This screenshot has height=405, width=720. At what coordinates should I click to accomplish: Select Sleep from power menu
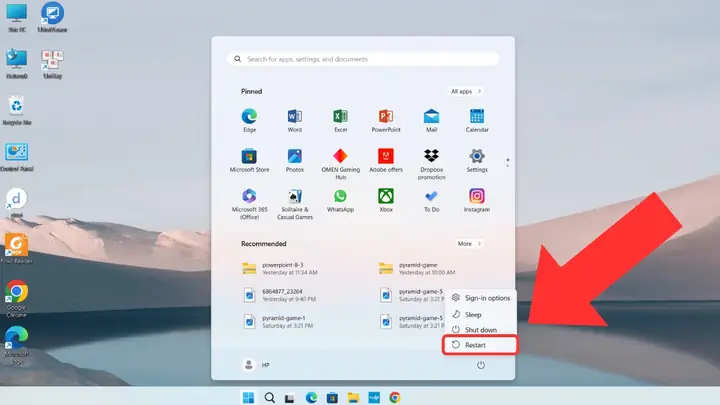tap(480, 315)
